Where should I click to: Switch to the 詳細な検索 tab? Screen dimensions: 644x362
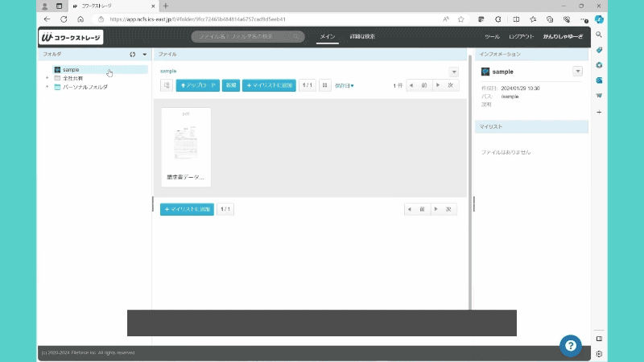[361, 37]
